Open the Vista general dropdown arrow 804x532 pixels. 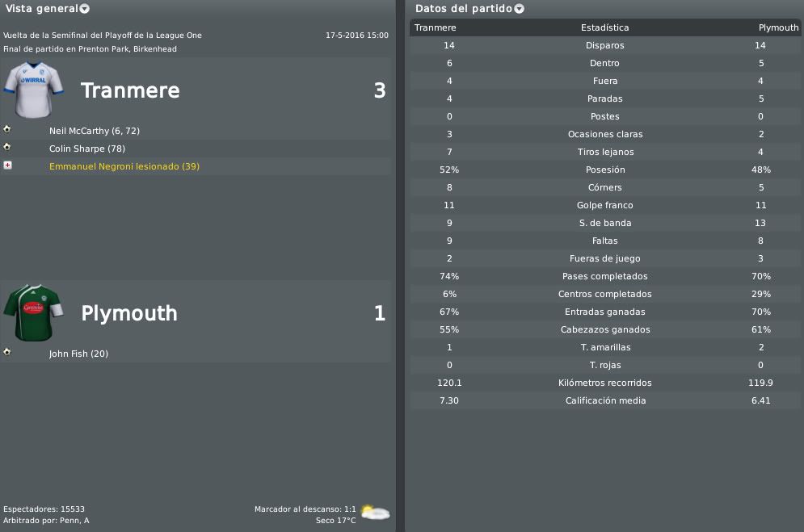coord(85,9)
